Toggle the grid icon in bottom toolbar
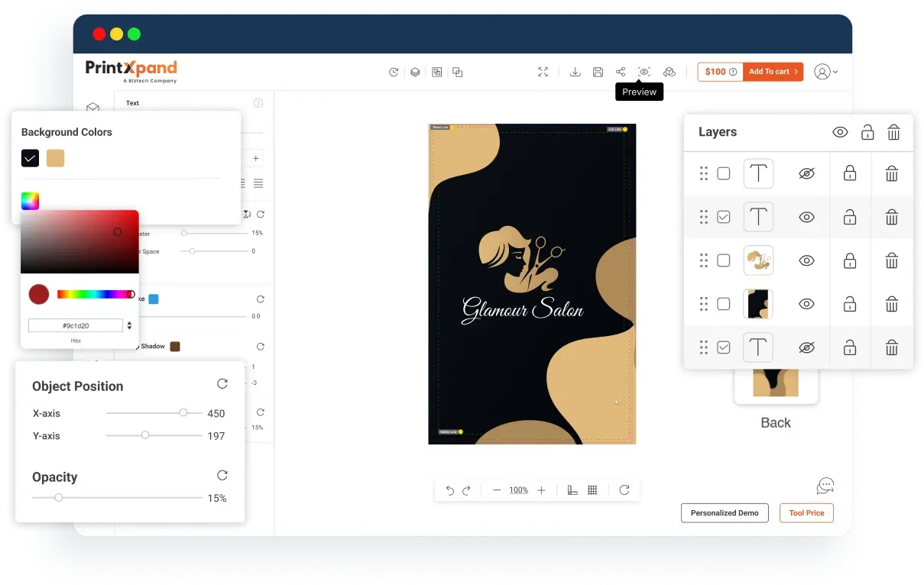924x585 pixels. point(592,490)
